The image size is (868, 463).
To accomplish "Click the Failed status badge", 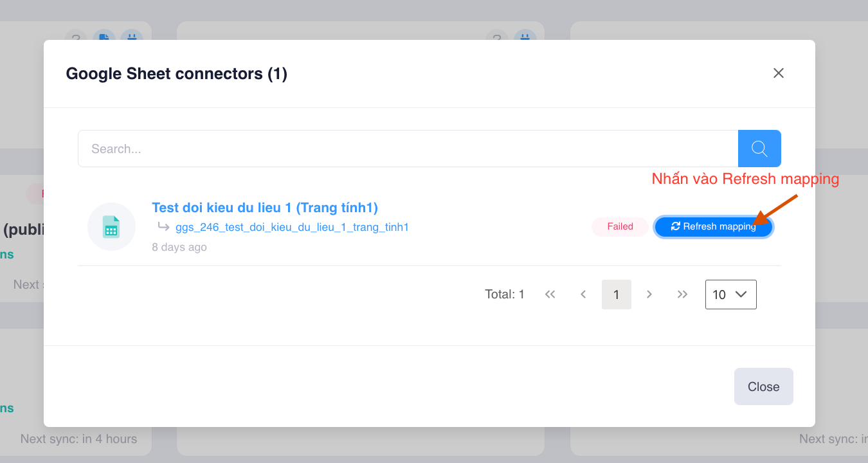I will tap(620, 226).
